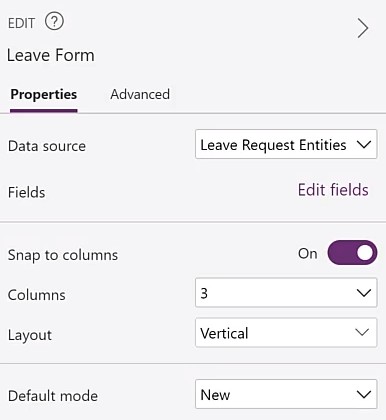The height and width of the screenshot is (420, 386).
Task: Collapse the properties pane with the right chevron
Action: tap(363, 28)
